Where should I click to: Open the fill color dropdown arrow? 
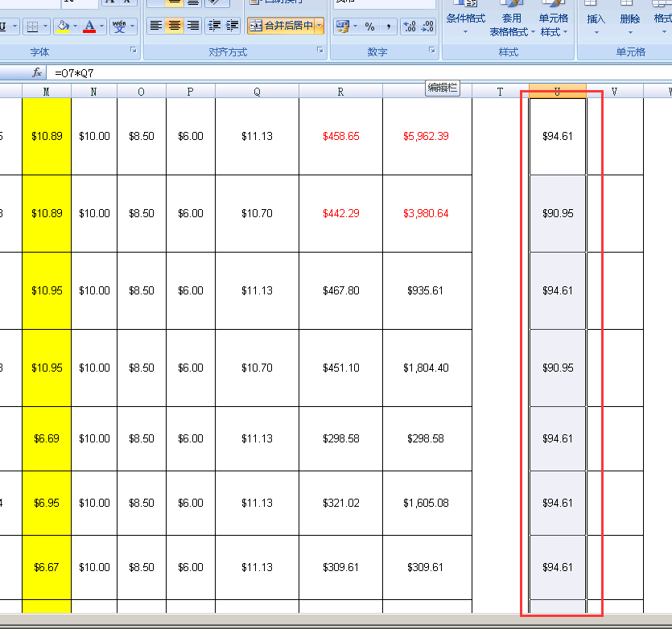click(x=75, y=27)
